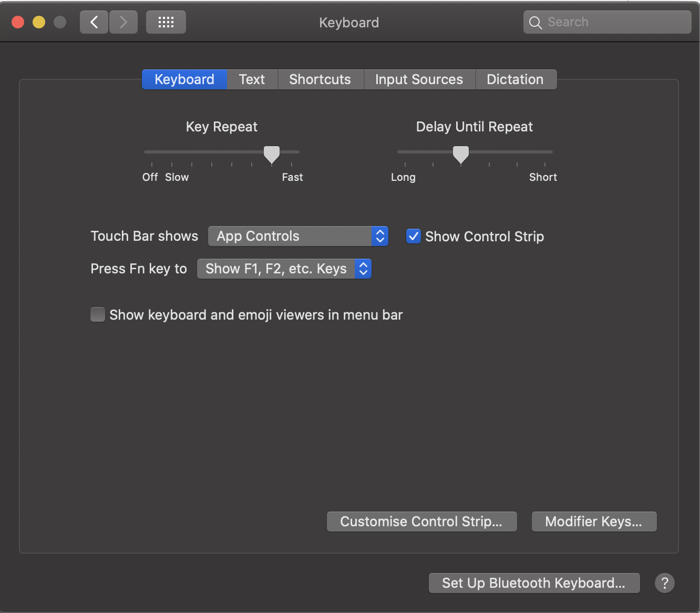Go to the Dictation tab
This screenshot has height=613, width=700.
[x=515, y=79]
